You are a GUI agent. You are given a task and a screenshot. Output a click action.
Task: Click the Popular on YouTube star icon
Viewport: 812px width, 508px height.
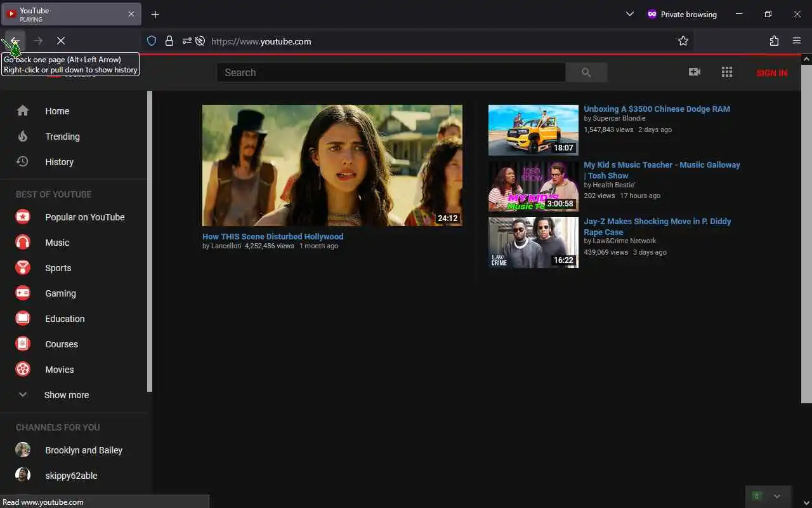(x=23, y=217)
